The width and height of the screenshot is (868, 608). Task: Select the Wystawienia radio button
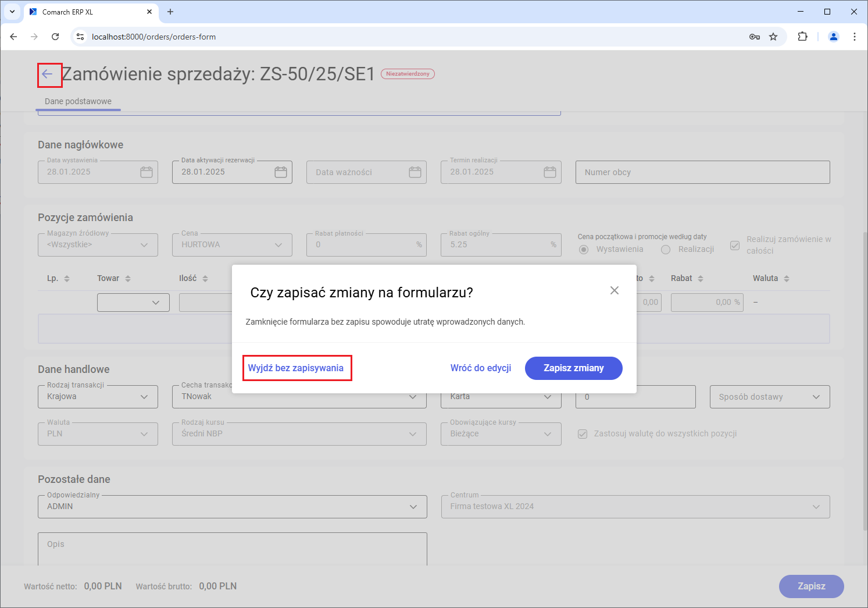pos(584,250)
